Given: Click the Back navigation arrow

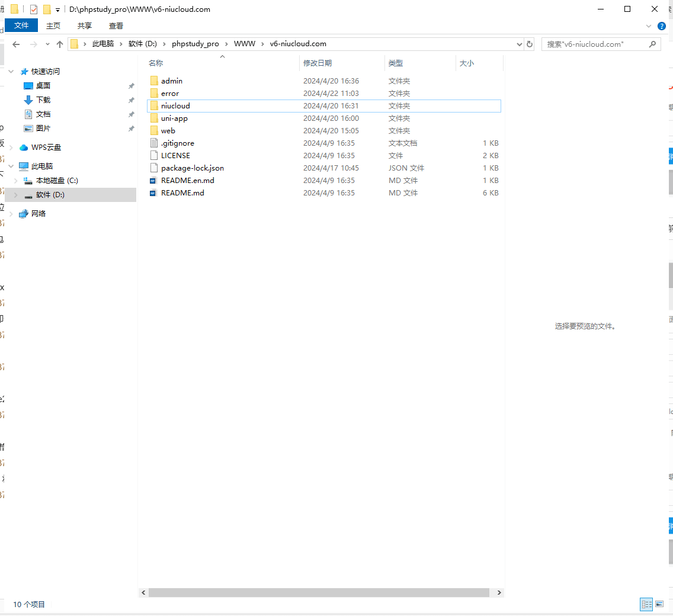Looking at the screenshot, I should tap(16, 44).
